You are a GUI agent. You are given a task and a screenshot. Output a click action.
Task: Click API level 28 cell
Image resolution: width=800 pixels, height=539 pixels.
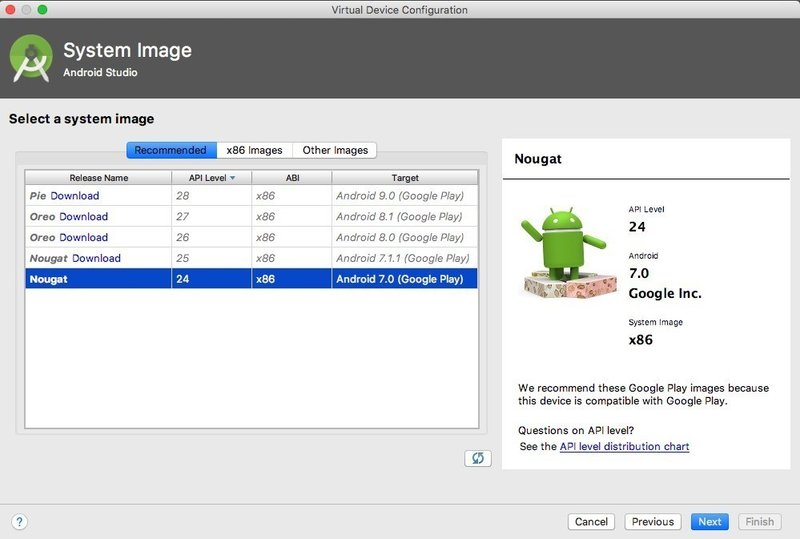(x=212, y=196)
